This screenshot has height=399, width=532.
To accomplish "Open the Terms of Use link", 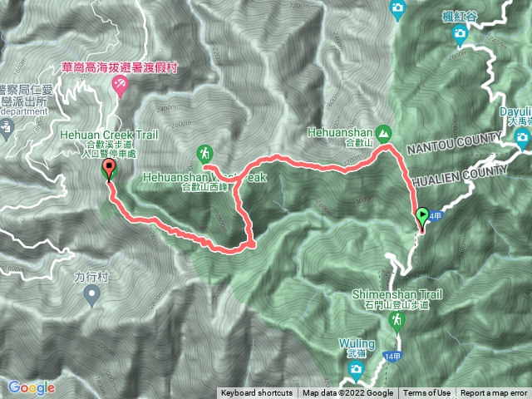I will [426, 393].
